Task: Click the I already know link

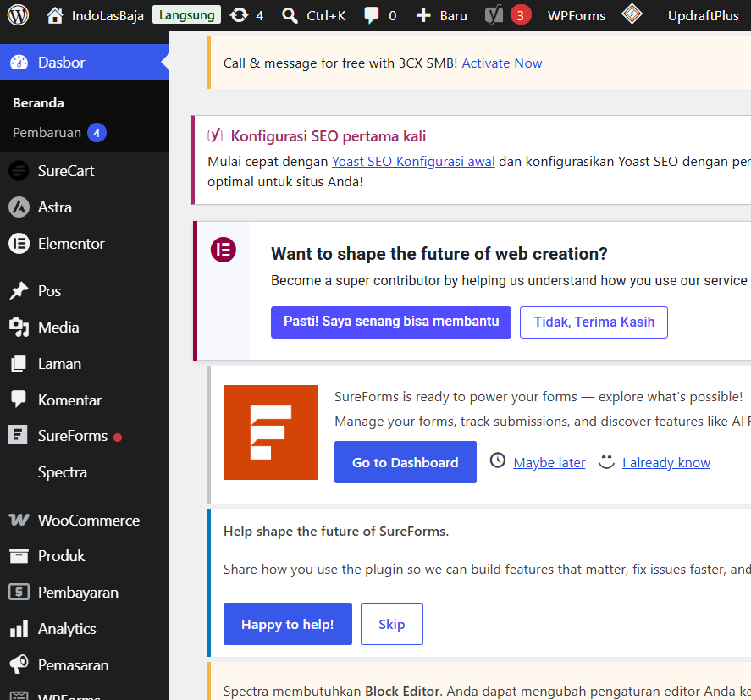Action: tap(666, 462)
